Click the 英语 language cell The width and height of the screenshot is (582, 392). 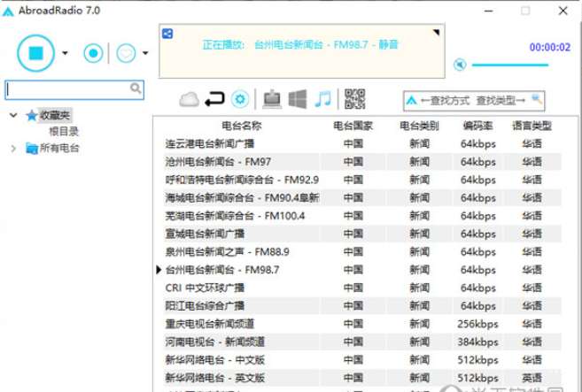[x=532, y=378]
